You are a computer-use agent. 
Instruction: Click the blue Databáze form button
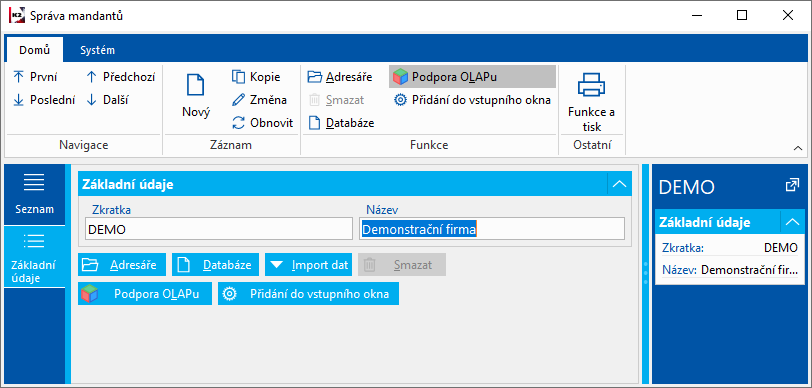click(x=215, y=265)
